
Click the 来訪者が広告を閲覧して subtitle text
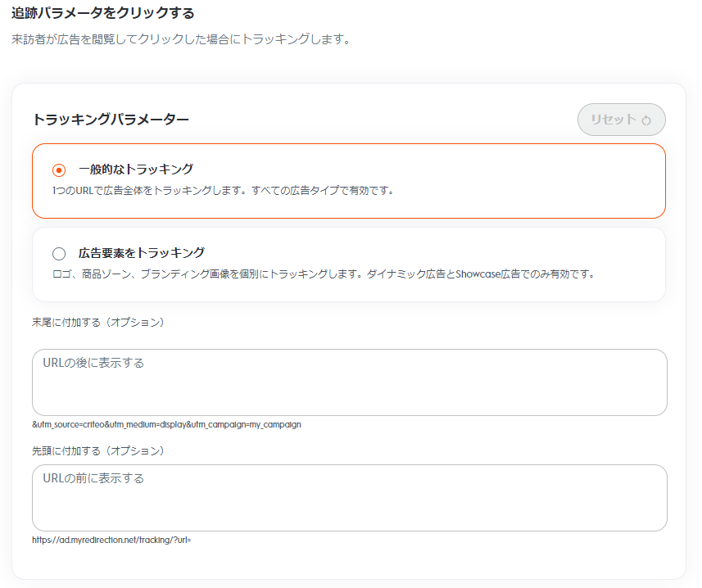[x=180, y=39]
